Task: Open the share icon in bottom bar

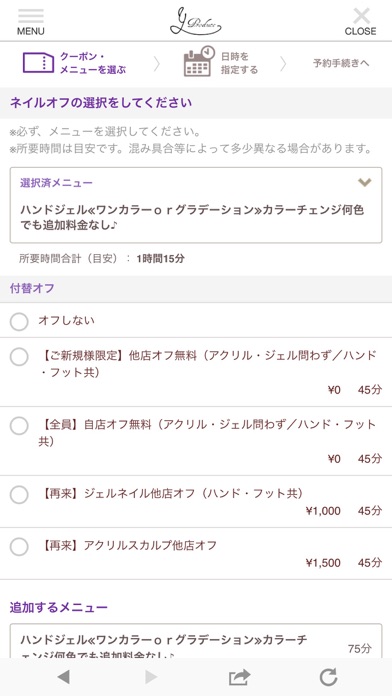Action: (240, 677)
